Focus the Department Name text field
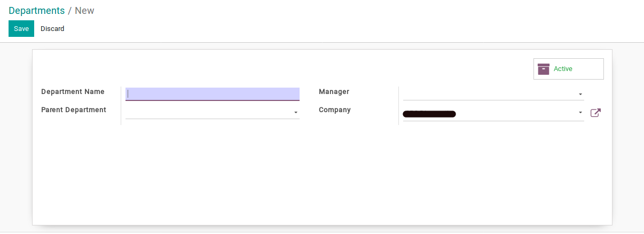644x234 pixels. [213, 94]
